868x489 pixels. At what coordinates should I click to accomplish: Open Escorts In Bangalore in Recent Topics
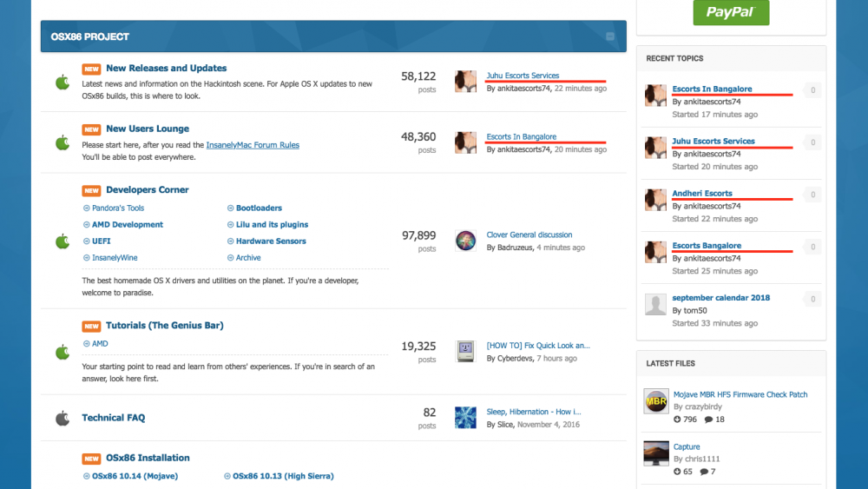coord(712,89)
